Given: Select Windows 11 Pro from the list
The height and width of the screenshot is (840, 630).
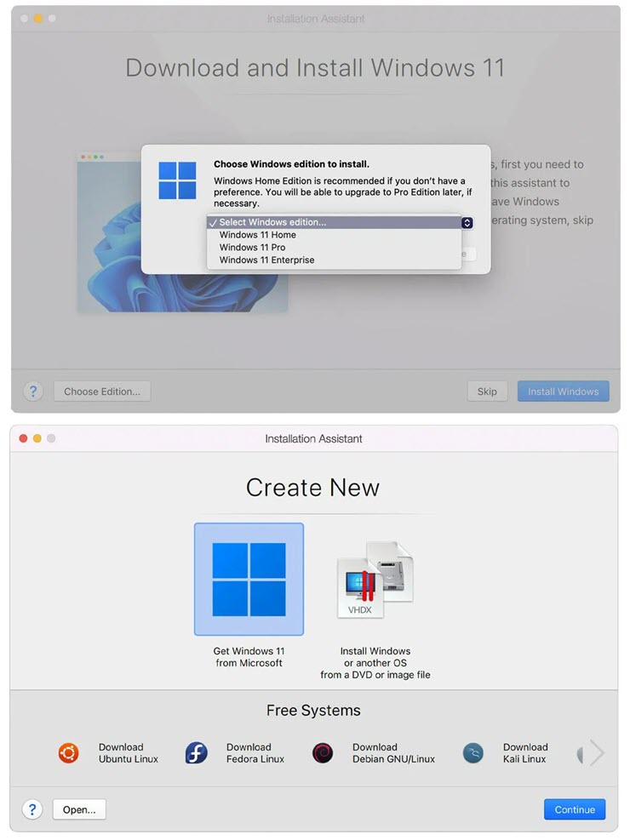Looking at the screenshot, I should [x=252, y=248].
